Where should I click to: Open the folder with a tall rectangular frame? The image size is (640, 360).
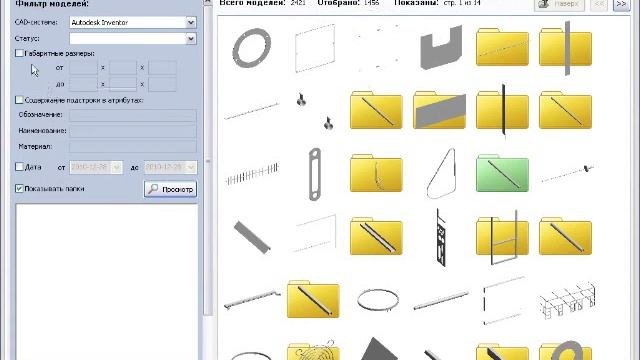click(502, 237)
